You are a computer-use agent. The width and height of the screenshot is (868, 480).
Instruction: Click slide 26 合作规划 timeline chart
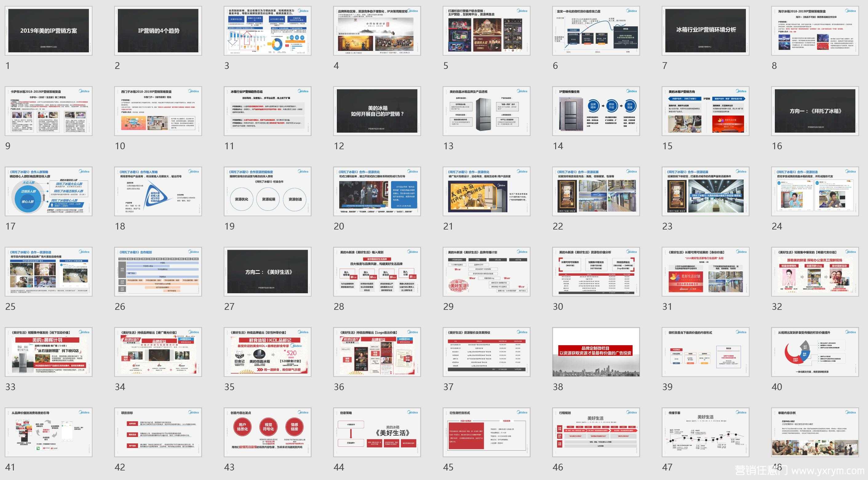[158, 272]
